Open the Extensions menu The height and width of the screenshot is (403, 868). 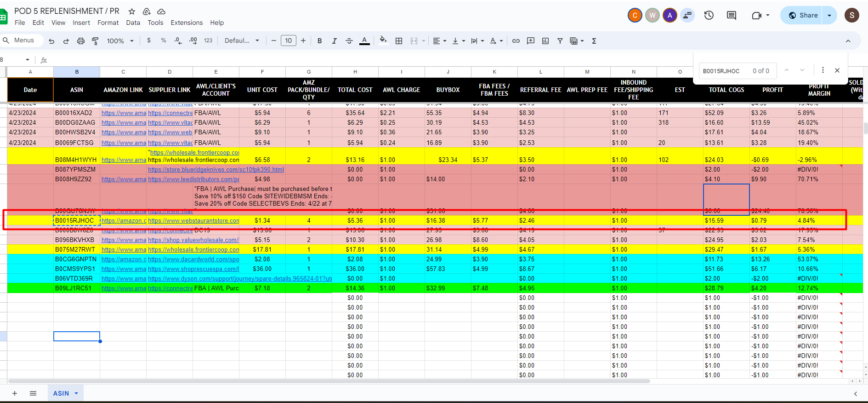click(187, 23)
